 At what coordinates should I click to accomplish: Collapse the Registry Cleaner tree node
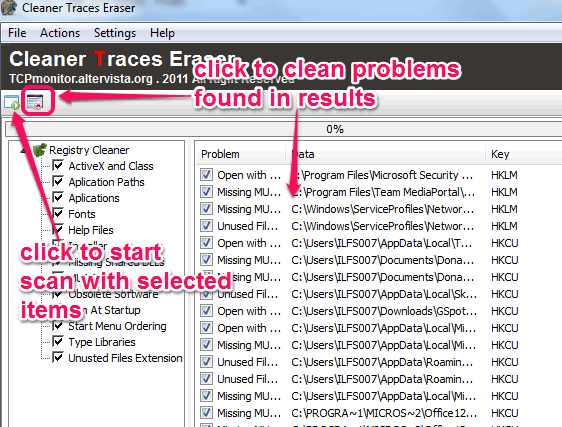(x=23, y=150)
